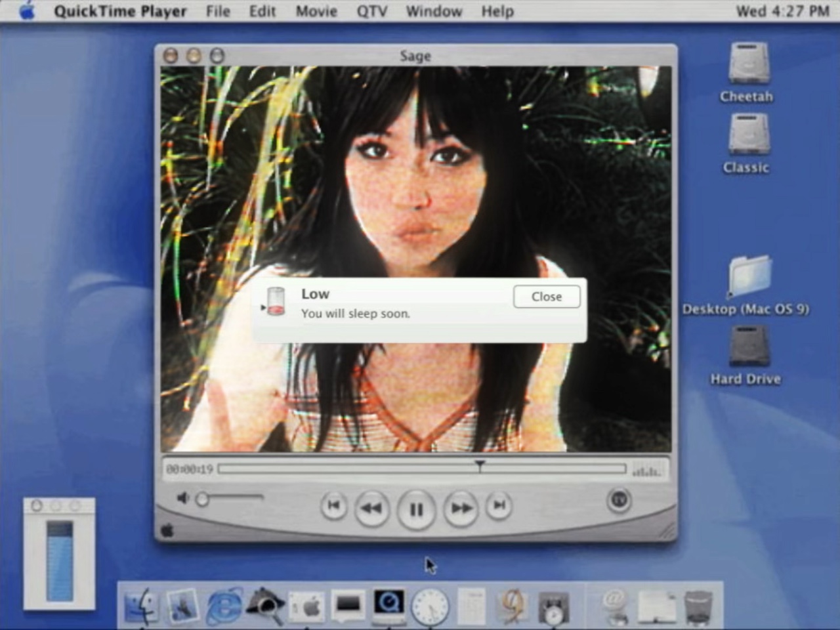Click the audio equalizer level display
Viewport: 840px width, 630px height.
[x=647, y=470]
